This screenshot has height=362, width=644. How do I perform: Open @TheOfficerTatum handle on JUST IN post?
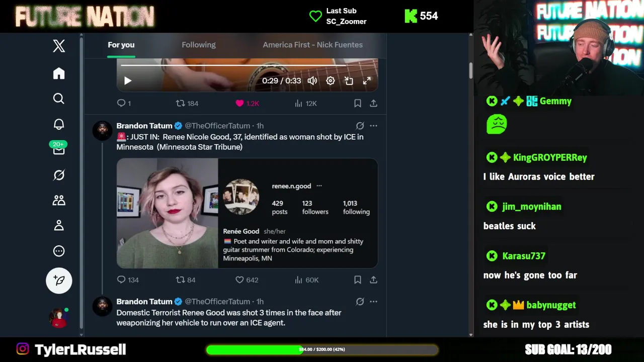coord(217,126)
